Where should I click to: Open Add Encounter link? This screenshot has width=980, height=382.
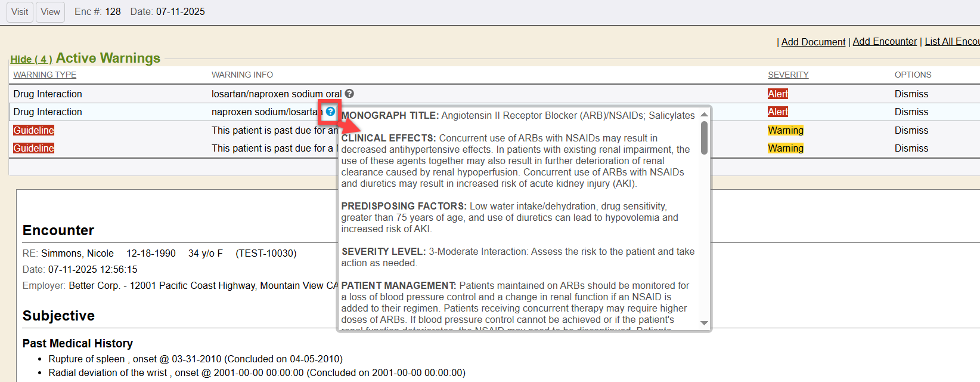pos(885,42)
